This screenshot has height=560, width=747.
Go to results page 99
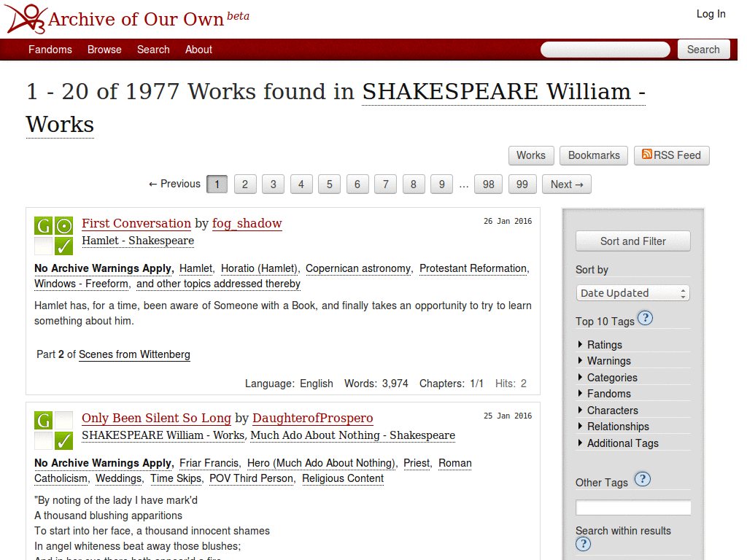[x=522, y=184]
